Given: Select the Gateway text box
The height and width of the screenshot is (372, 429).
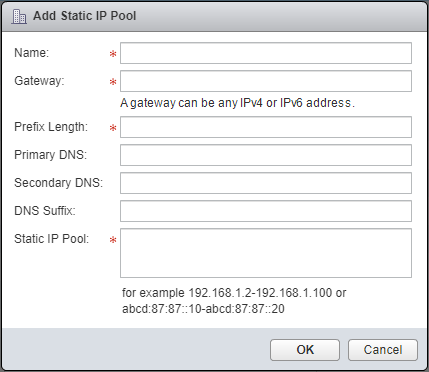Looking at the screenshot, I should click(x=266, y=81).
